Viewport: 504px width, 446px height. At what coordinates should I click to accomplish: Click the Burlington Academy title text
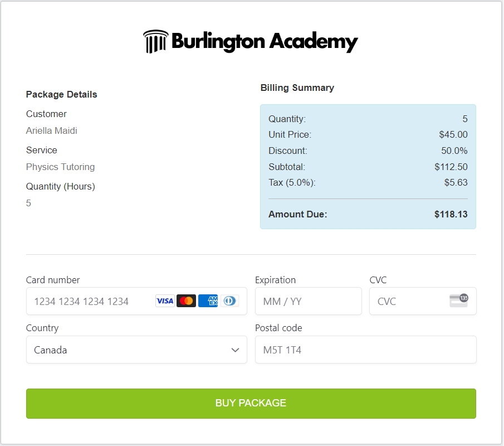click(265, 42)
